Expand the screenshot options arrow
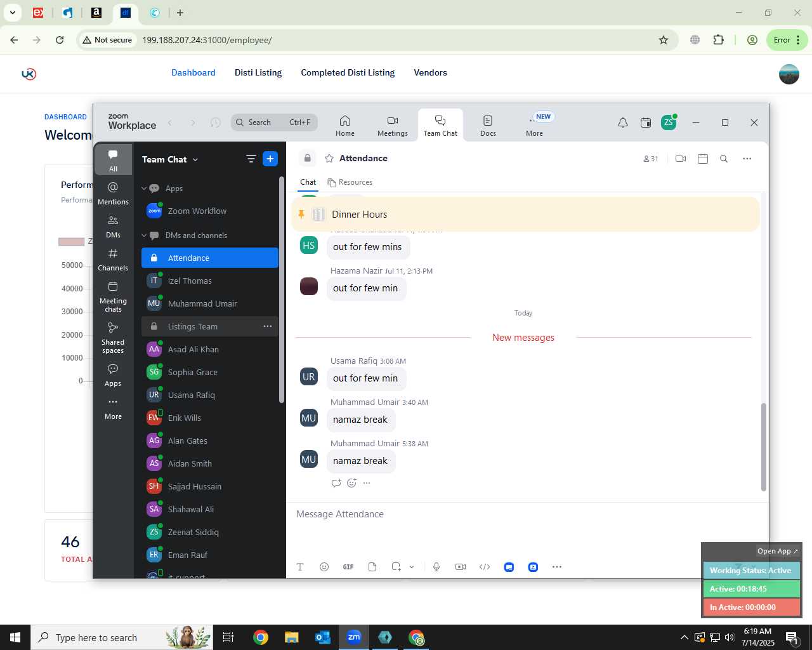 pyautogui.click(x=412, y=567)
